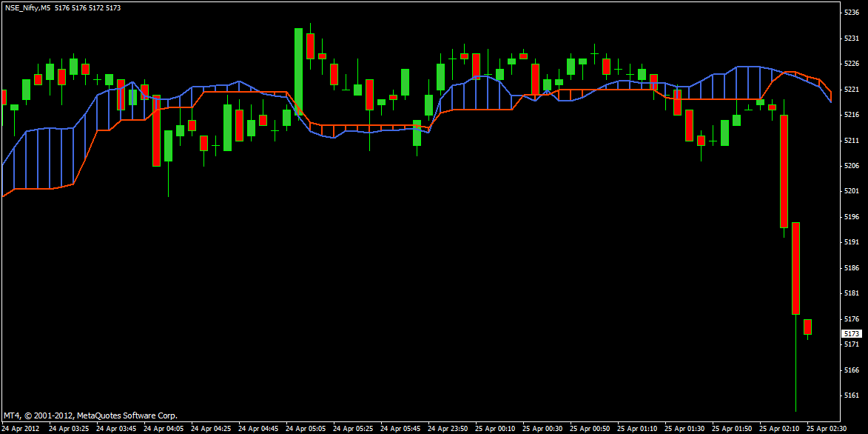Screen dimensions: 868x434
Task: Click the 25 Apr 00:10 time label
Action: (x=497, y=429)
